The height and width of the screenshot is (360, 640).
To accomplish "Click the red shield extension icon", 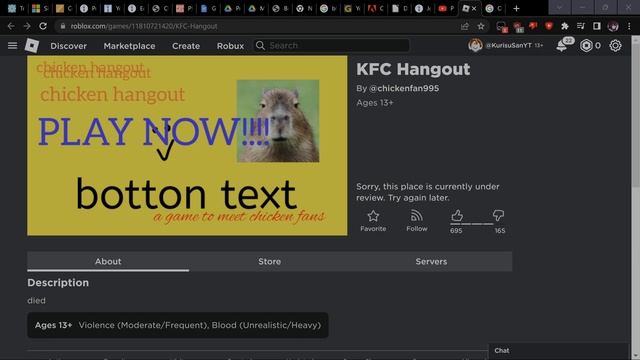I will pyautogui.click(x=549, y=26).
